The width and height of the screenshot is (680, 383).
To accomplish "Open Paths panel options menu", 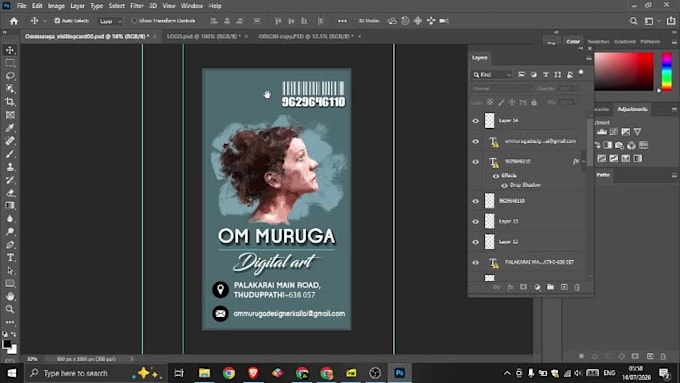I will point(674,175).
